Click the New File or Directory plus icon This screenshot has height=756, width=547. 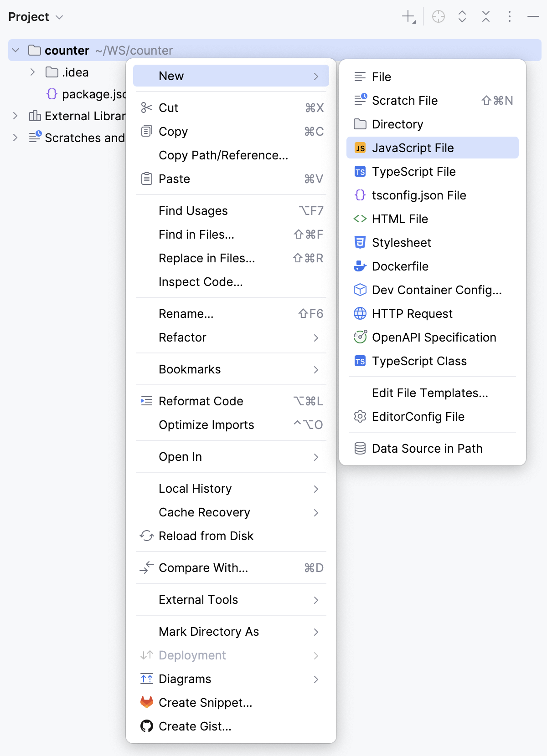[408, 17]
